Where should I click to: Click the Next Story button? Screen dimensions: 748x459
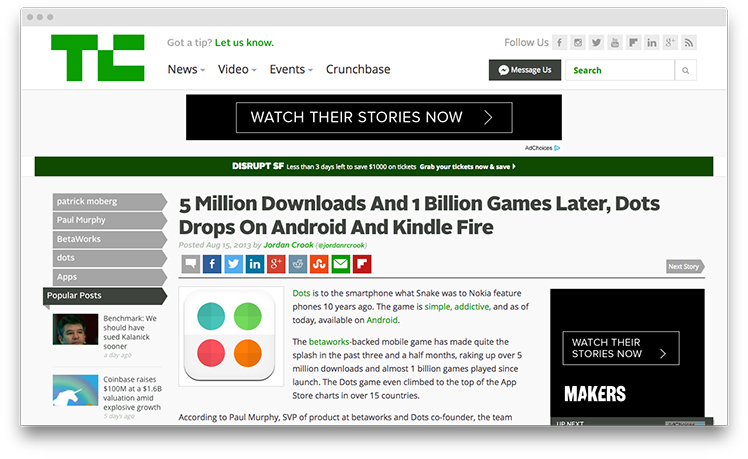[x=685, y=266]
